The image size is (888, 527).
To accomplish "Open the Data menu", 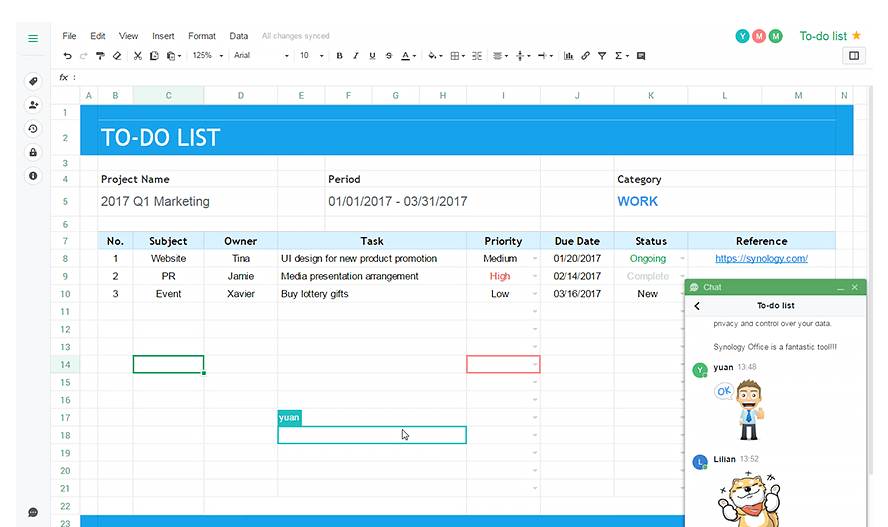I will (x=238, y=36).
